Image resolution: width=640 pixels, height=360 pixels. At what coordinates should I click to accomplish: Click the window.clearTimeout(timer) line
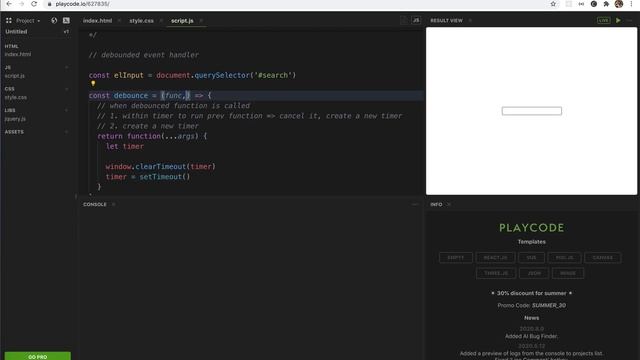point(160,167)
